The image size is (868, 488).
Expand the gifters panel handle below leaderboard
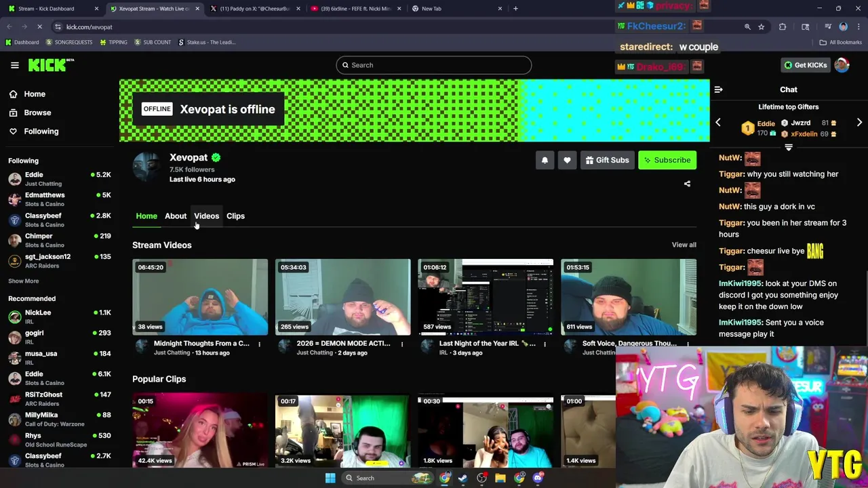789,147
